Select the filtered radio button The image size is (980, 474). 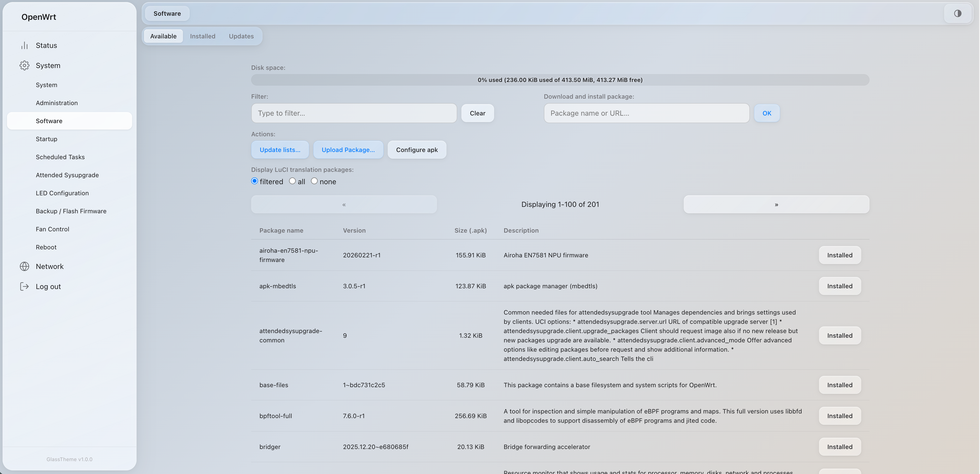[255, 181]
